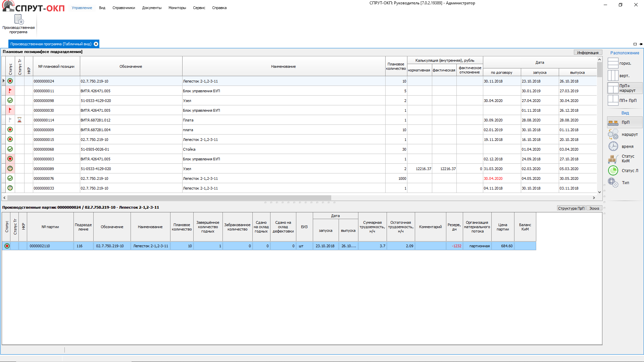Click the Информация button

[x=587, y=53]
